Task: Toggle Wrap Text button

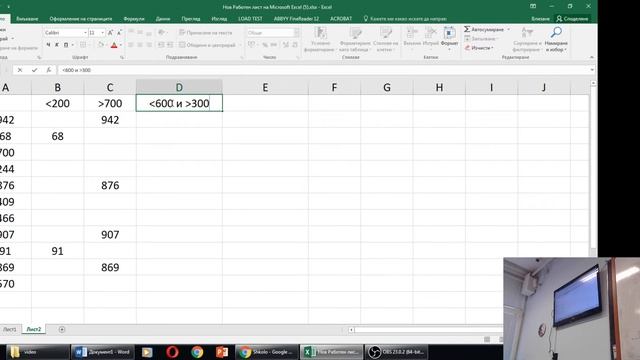Action: (206, 33)
